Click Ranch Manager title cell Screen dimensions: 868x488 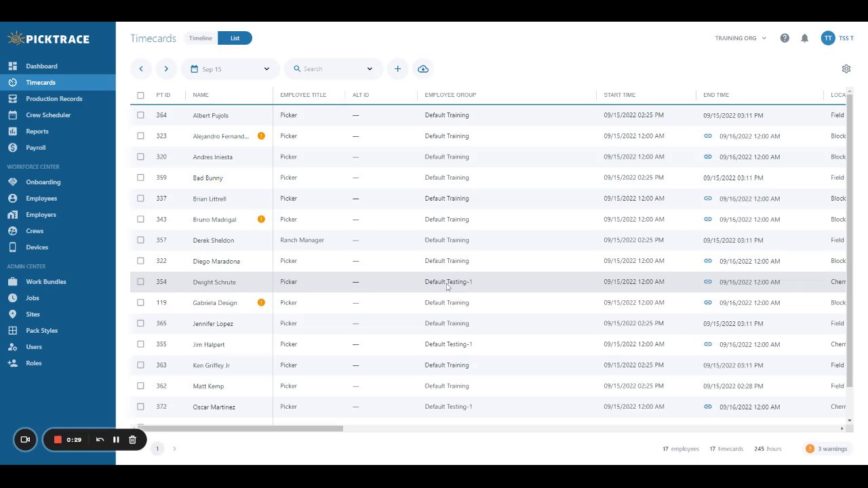click(302, 240)
